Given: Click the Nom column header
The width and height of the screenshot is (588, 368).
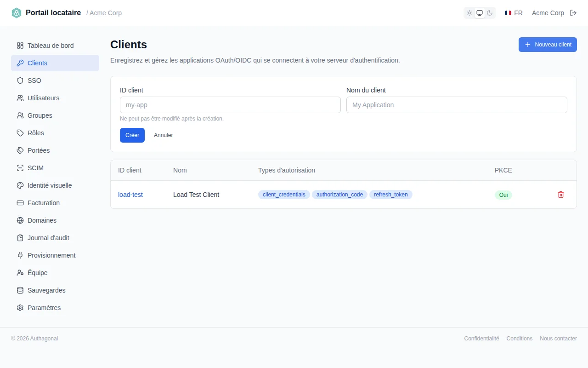Looking at the screenshot, I should tap(180, 170).
